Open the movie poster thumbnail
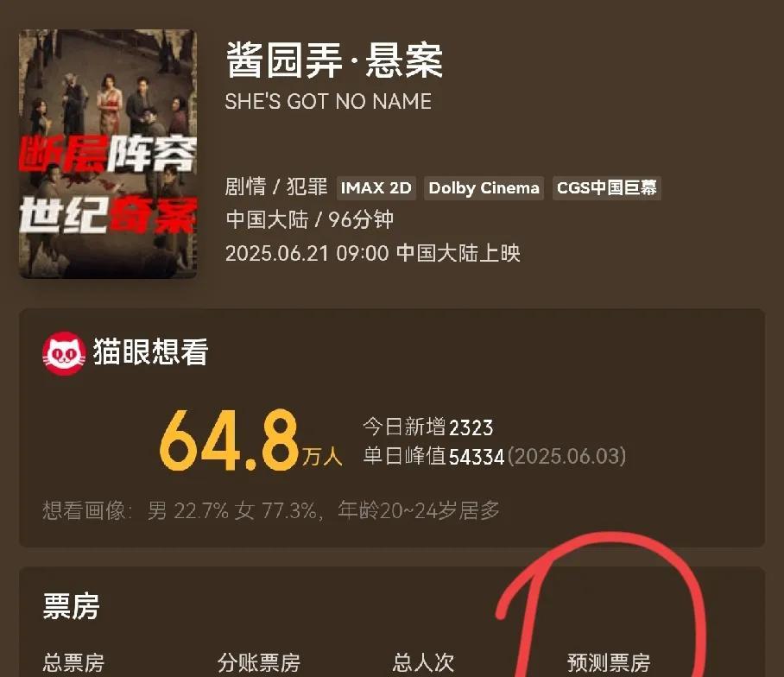784x677 pixels. click(x=108, y=154)
